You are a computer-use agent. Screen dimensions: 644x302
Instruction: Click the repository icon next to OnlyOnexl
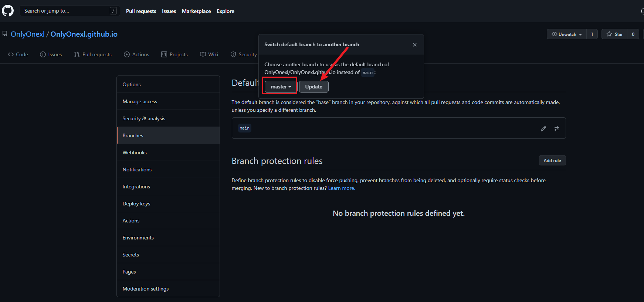point(5,34)
